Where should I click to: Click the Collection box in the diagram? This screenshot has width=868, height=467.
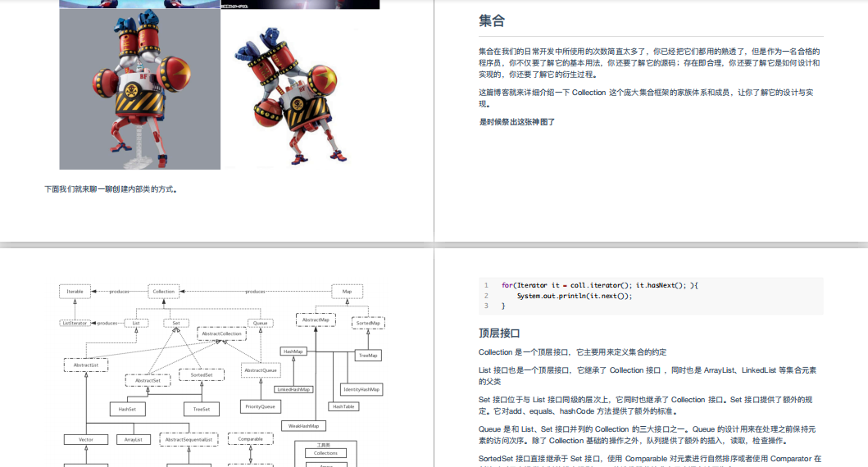(x=163, y=292)
